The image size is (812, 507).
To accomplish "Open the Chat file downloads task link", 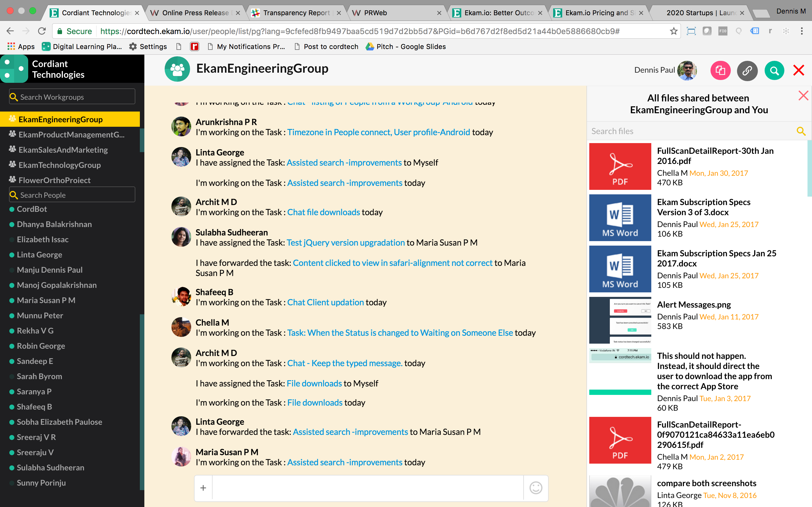I will coord(323,212).
